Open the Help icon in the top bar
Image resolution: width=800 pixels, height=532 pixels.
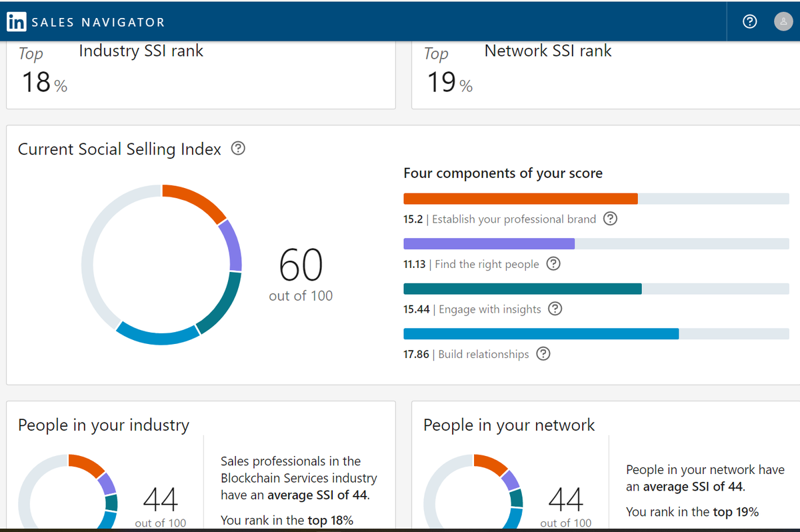coord(749,21)
